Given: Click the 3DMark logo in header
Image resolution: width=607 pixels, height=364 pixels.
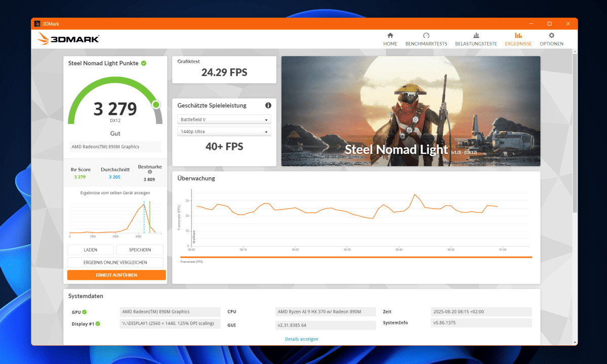Looking at the screenshot, I should (x=68, y=38).
